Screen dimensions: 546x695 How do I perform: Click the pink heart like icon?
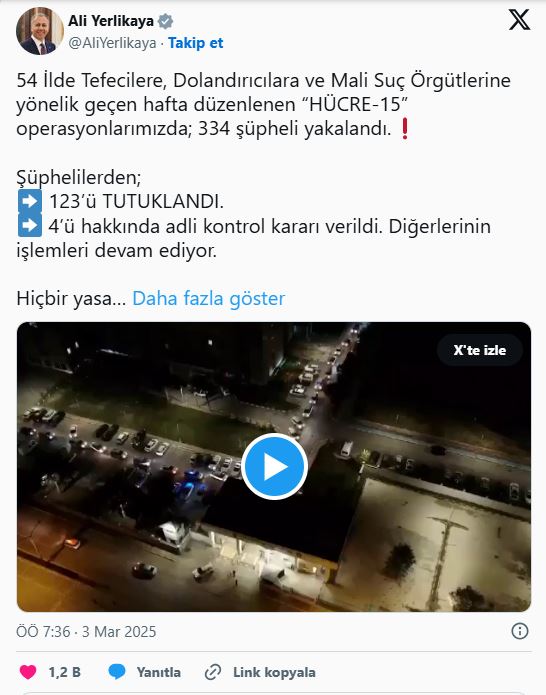click(x=28, y=672)
